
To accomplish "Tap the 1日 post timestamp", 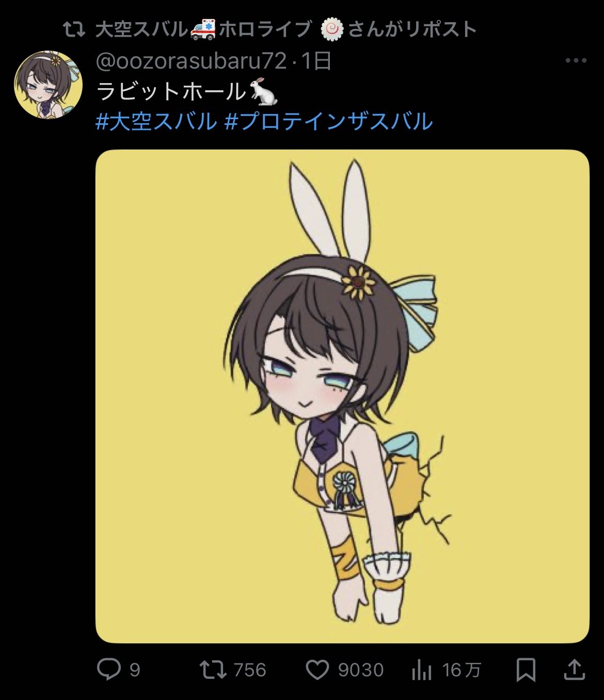I will 316,61.
